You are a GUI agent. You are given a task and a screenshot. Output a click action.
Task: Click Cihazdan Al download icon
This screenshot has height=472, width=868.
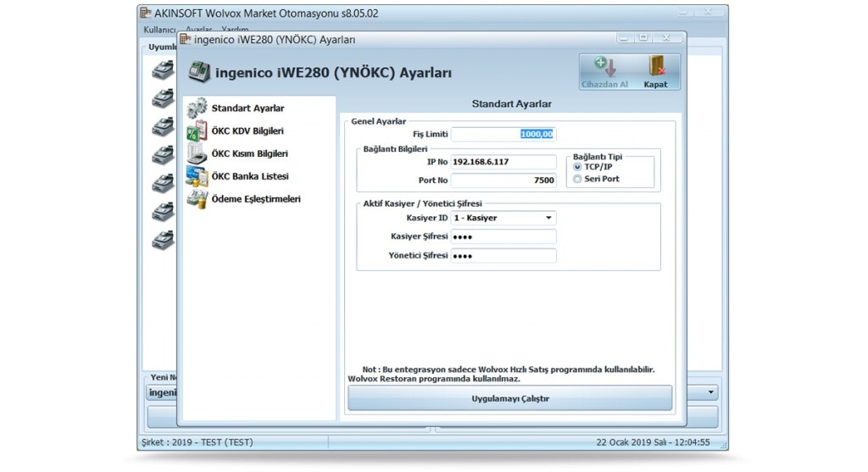point(605,68)
